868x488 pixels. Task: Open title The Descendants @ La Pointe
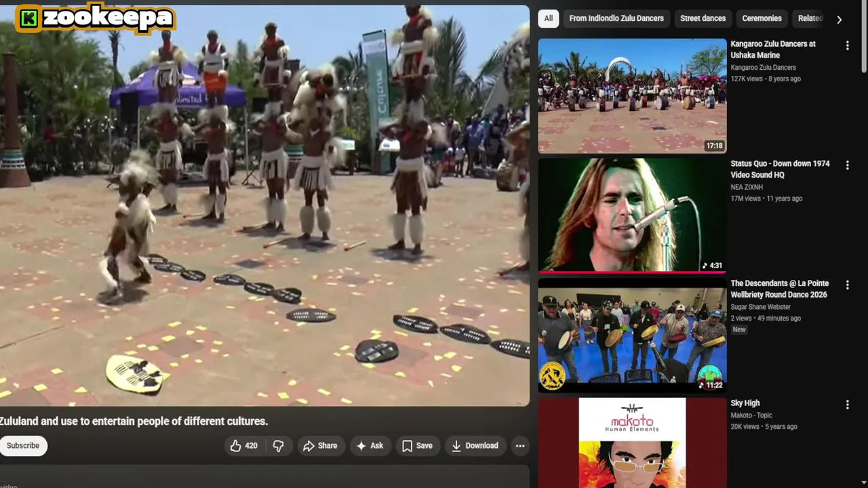coord(779,289)
